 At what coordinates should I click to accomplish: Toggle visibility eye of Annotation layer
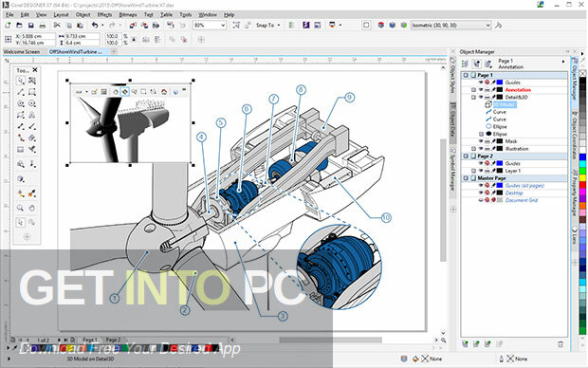point(481,90)
